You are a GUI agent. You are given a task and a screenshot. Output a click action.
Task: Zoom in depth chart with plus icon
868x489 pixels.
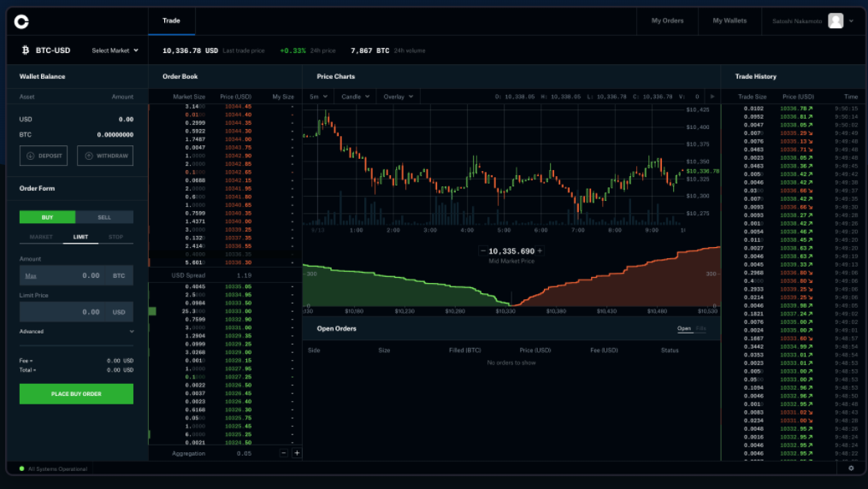(x=540, y=251)
